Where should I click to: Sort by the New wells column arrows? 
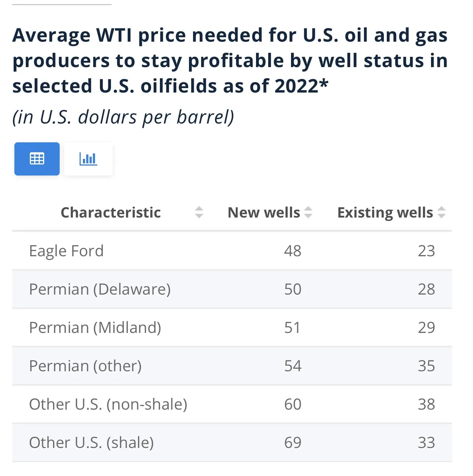click(x=308, y=212)
